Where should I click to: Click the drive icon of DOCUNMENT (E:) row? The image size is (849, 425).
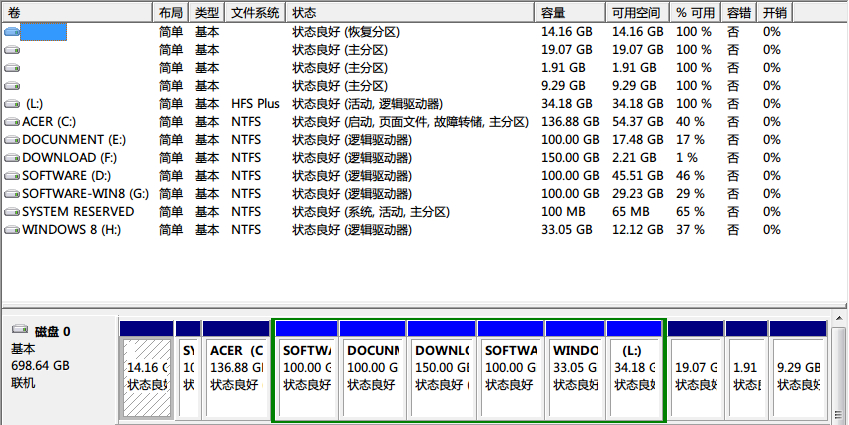click(12, 140)
